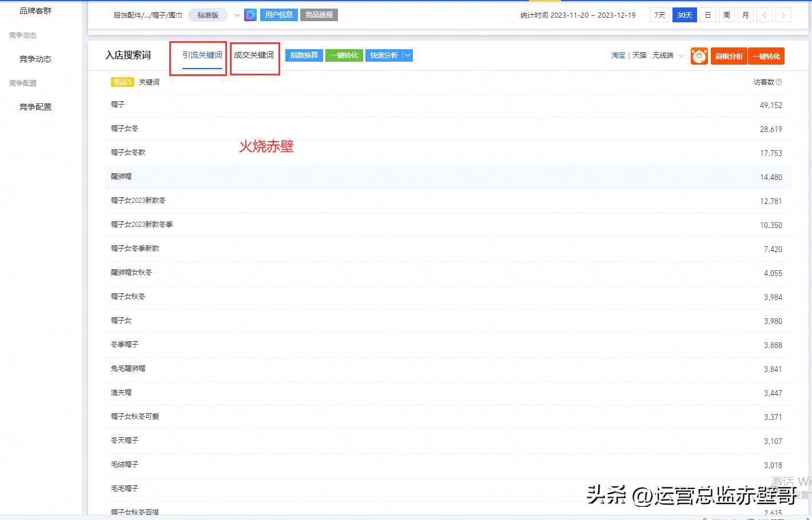
Task: Go to next period with right arrow
Action: [783, 15]
